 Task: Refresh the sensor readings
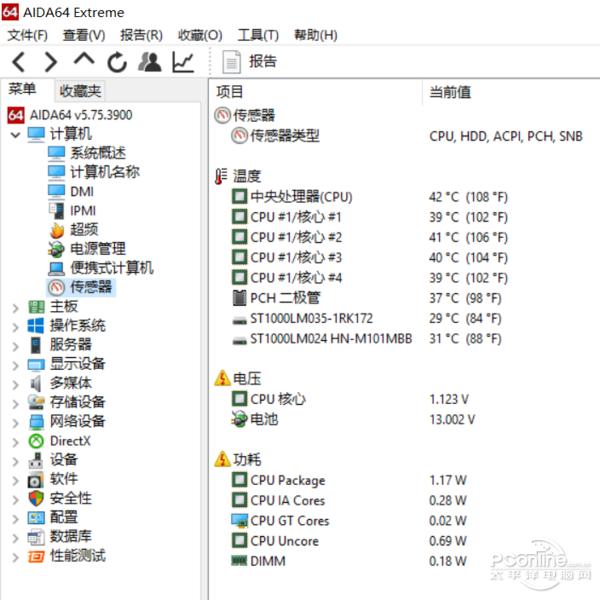pyautogui.click(x=117, y=62)
